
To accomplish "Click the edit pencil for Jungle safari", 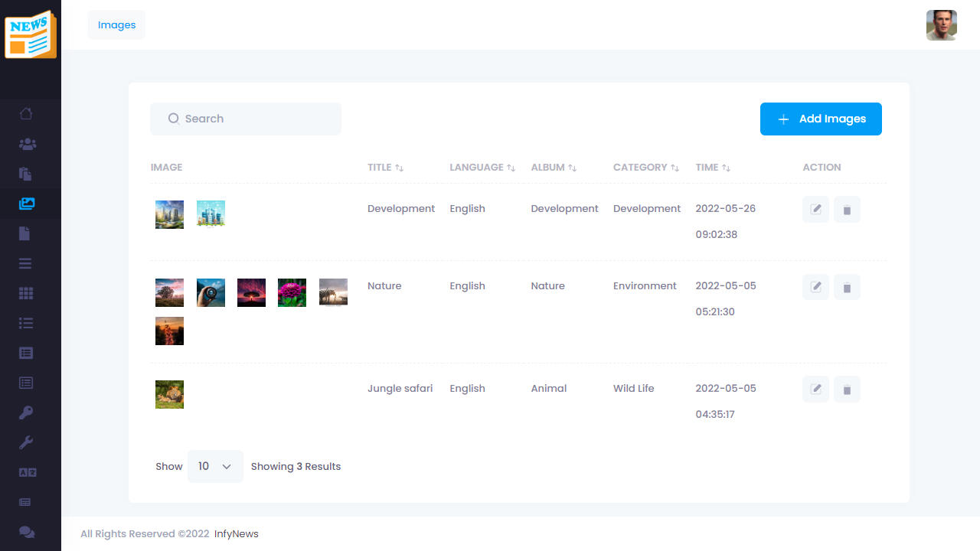I will click(815, 389).
